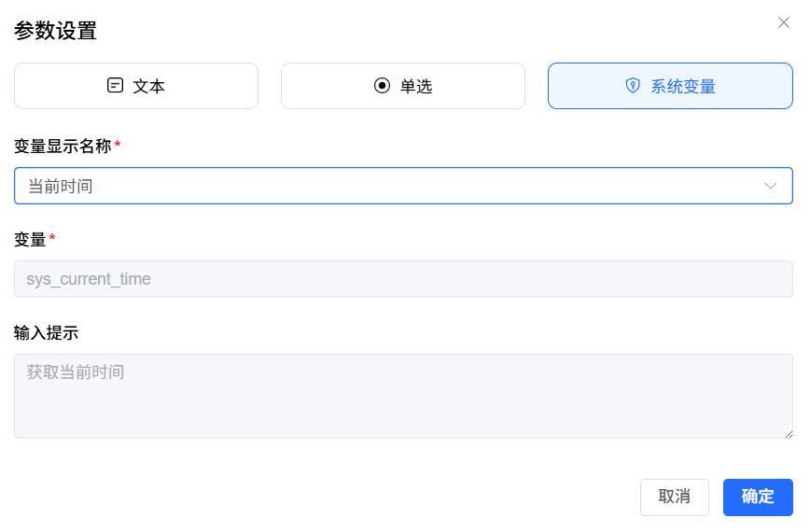Click the 参数设置 dialog title
The width and height of the screenshot is (810, 532).
[x=55, y=31]
